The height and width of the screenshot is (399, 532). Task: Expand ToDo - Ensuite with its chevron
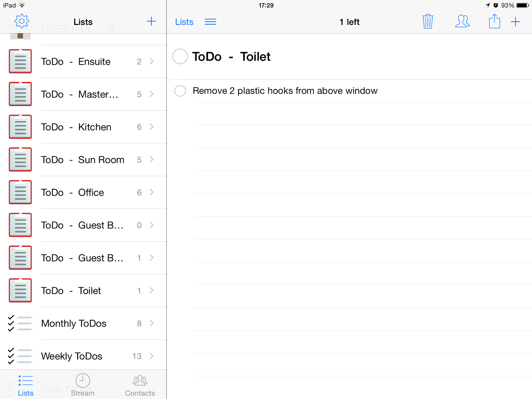[x=152, y=61]
